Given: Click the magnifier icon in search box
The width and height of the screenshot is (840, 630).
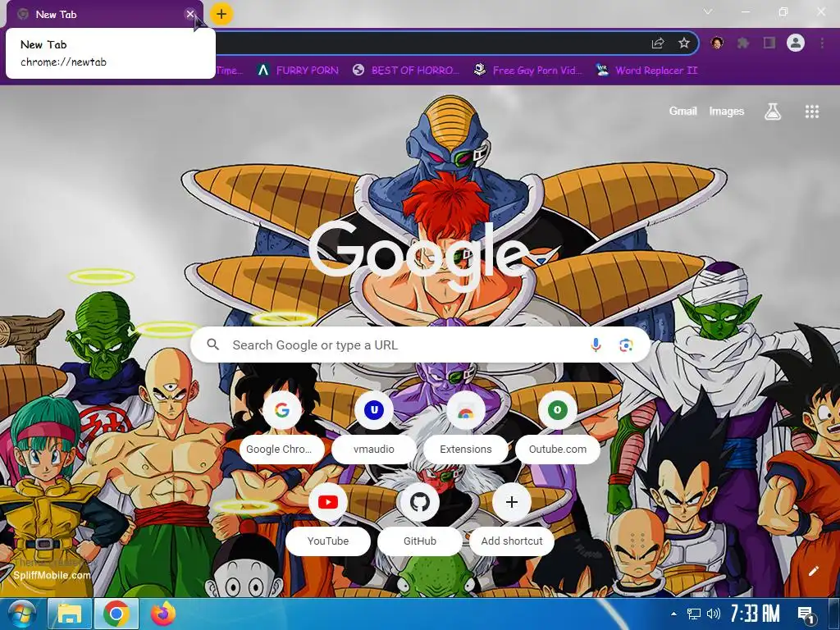Looking at the screenshot, I should tap(212, 345).
